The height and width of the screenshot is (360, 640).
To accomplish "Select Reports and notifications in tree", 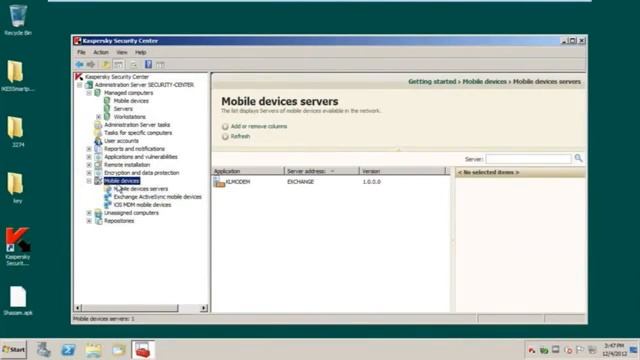I will (134, 149).
